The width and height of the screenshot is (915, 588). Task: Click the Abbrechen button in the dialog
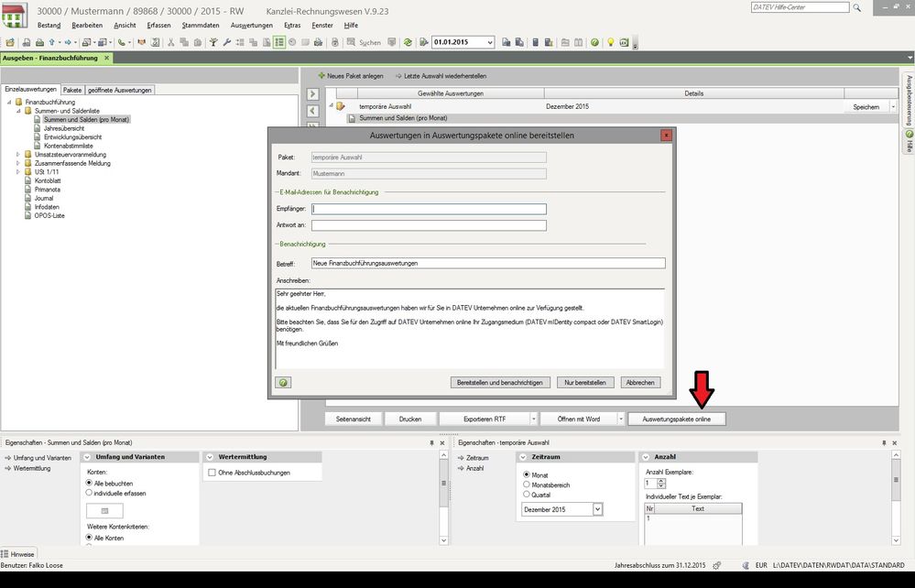pyautogui.click(x=640, y=382)
